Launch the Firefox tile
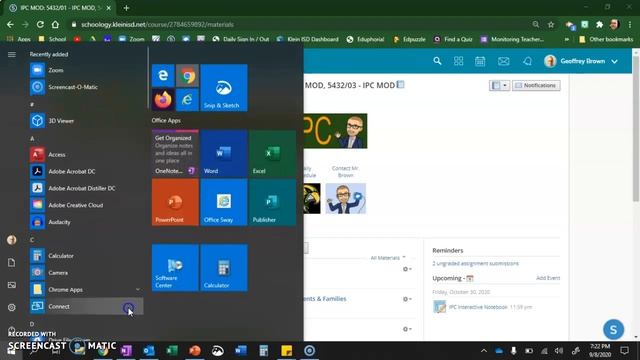This screenshot has height=360, width=640. (x=163, y=100)
